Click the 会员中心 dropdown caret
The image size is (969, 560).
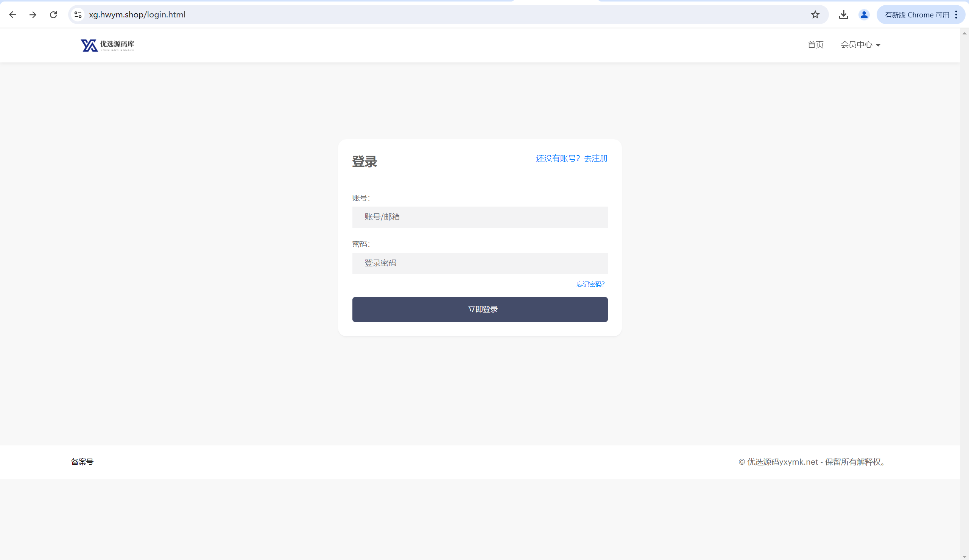pyautogui.click(x=878, y=45)
